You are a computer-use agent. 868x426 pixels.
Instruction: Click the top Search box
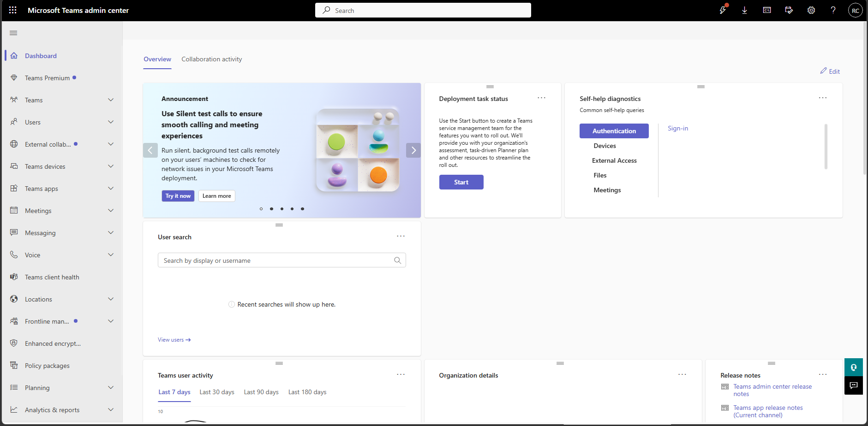coord(423,10)
